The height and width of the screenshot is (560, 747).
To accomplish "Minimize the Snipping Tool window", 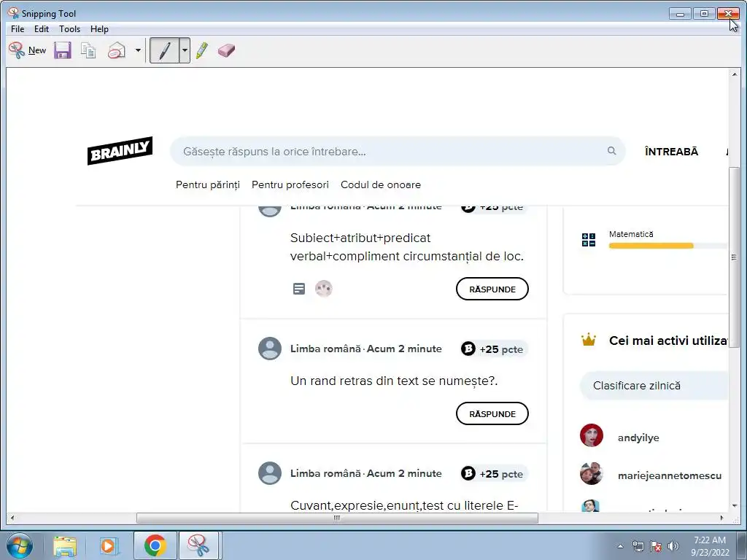I will pyautogui.click(x=680, y=13).
